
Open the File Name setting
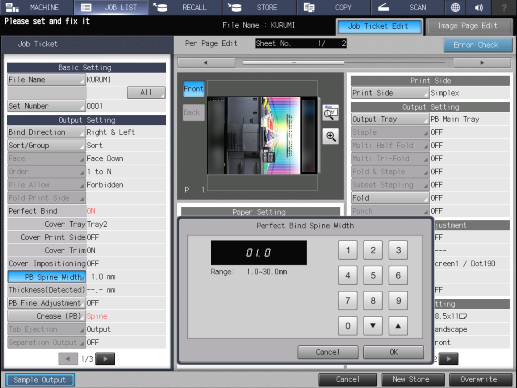click(x=46, y=80)
